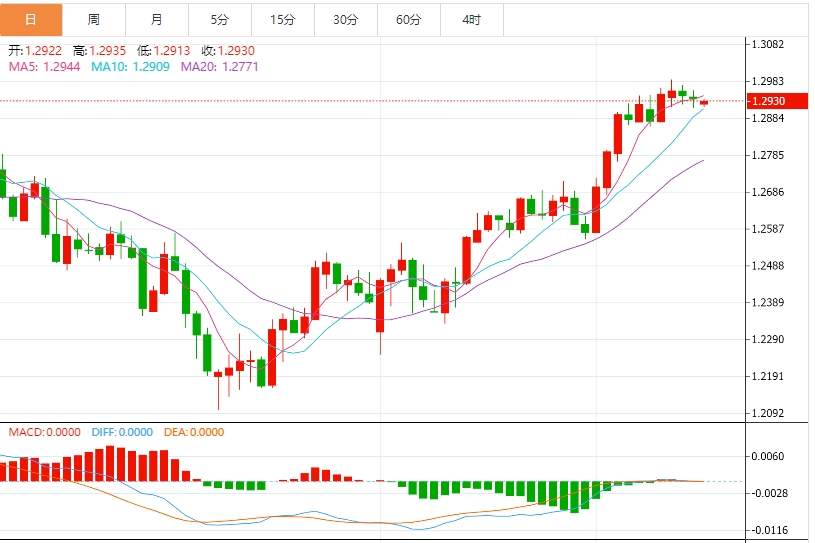Show the 30分 chart timeframe
The image size is (815, 543).
345,19
